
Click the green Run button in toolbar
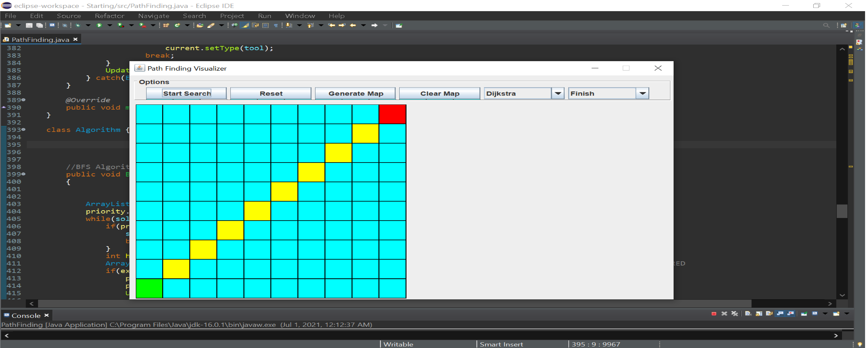(x=99, y=25)
